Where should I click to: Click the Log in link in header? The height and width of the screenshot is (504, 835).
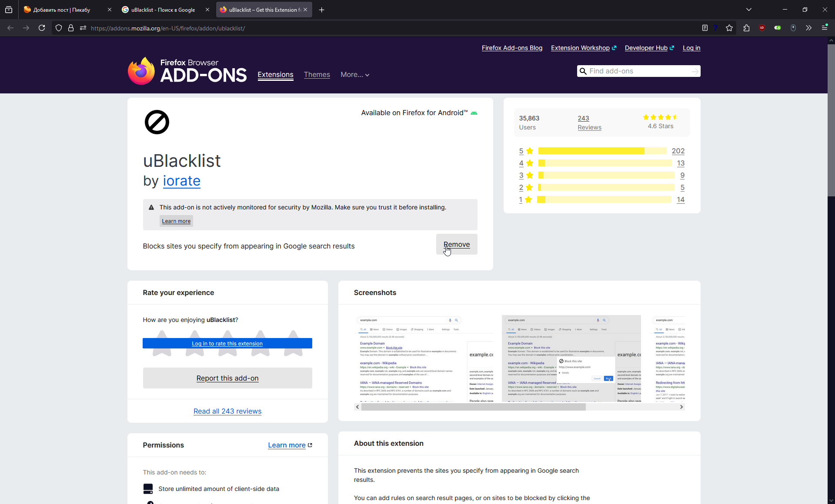(691, 48)
